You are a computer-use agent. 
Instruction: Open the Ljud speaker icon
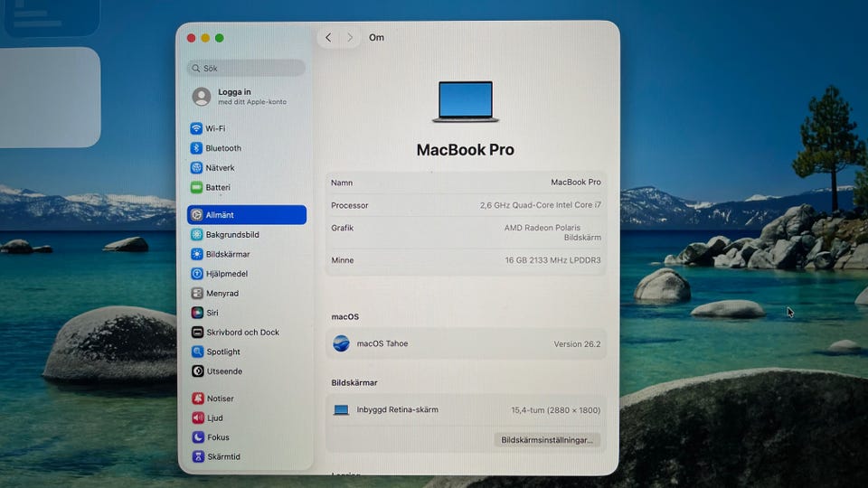click(198, 418)
